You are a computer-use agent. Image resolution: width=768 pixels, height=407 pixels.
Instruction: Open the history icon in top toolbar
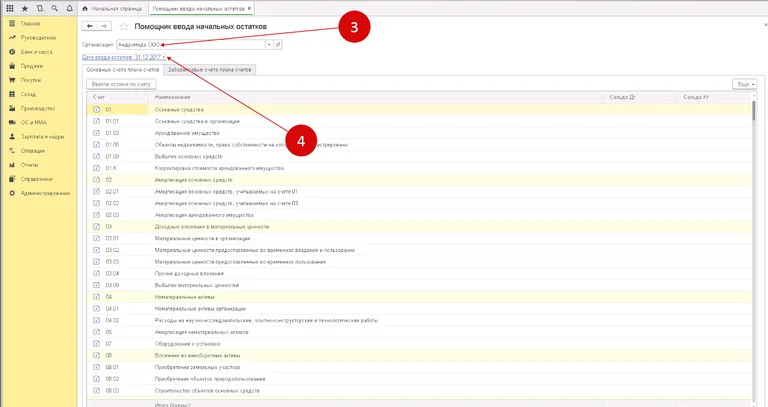click(x=38, y=8)
